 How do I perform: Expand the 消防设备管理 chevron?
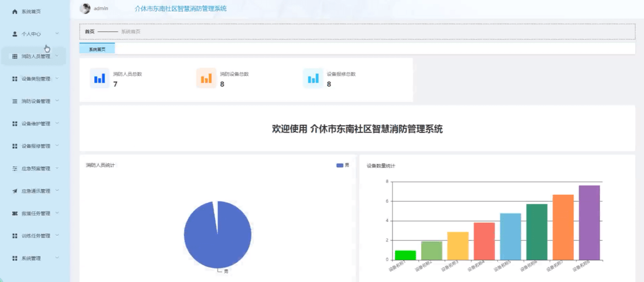click(x=57, y=100)
